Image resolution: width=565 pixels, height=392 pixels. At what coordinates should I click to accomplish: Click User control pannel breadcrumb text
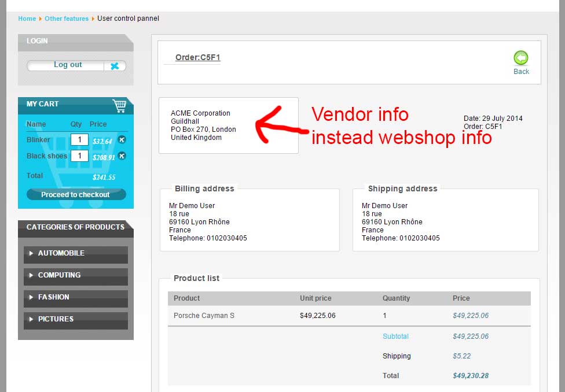click(128, 19)
